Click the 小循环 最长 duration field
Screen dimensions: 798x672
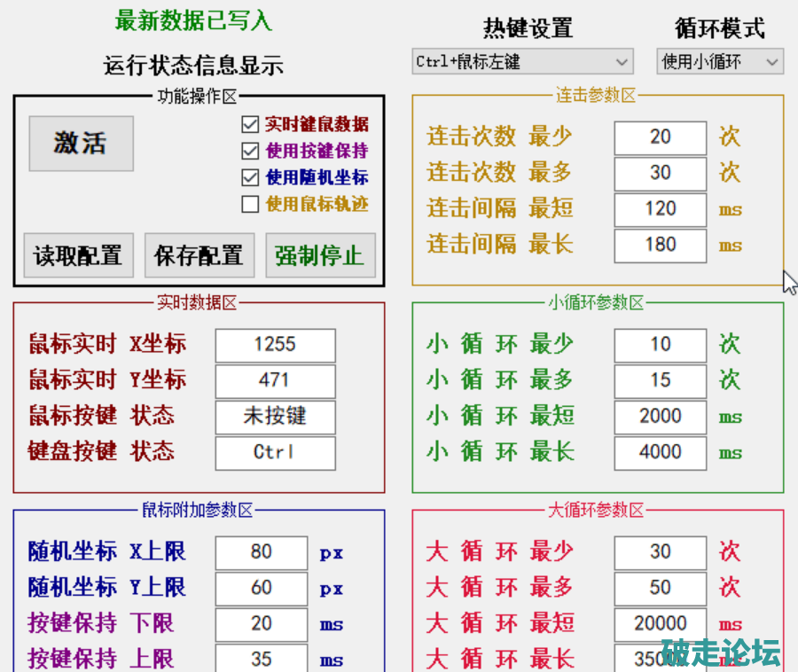[660, 452]
